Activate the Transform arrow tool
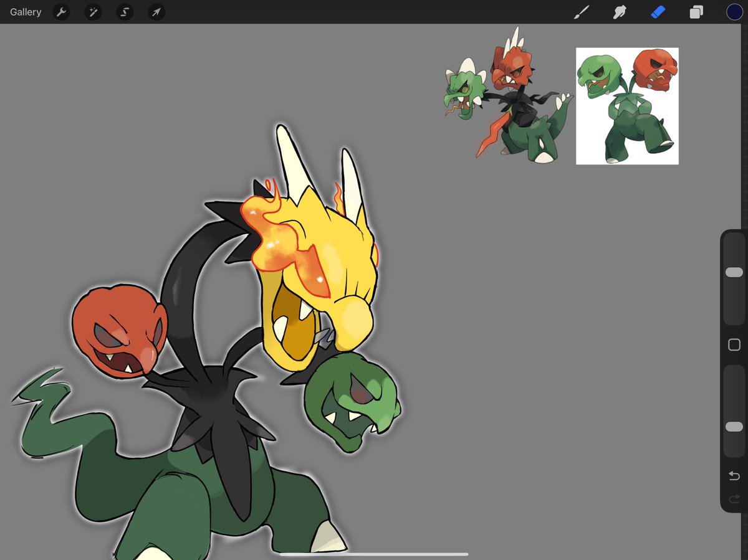The image size is (748, 560). click(156, 12)
